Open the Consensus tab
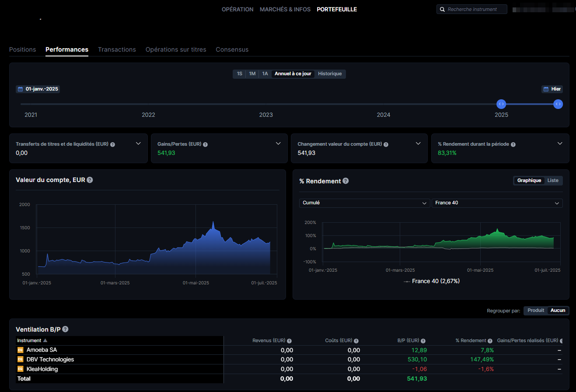 pyautogui.click(x=232, y=49)
